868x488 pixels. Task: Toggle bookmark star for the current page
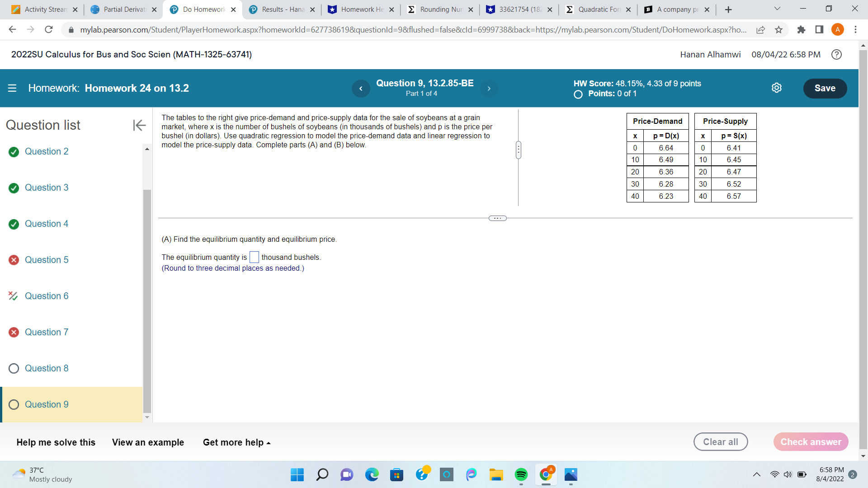point(778,29)
